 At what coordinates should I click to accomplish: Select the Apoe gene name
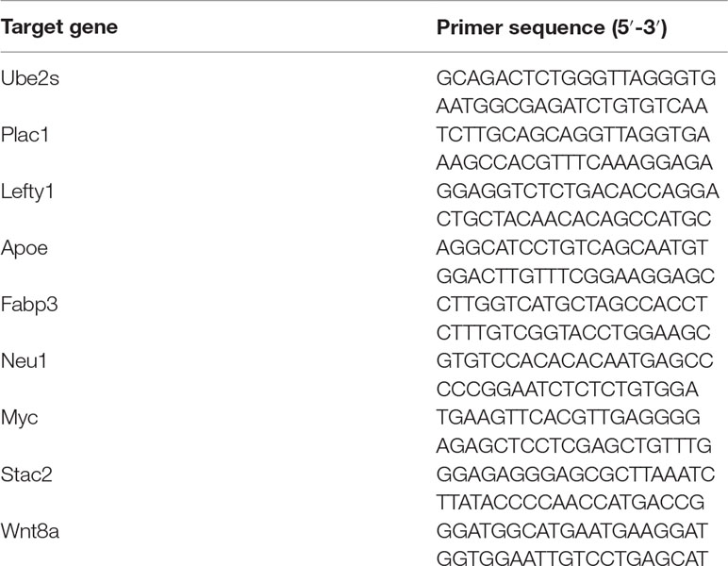pos(25,249)
